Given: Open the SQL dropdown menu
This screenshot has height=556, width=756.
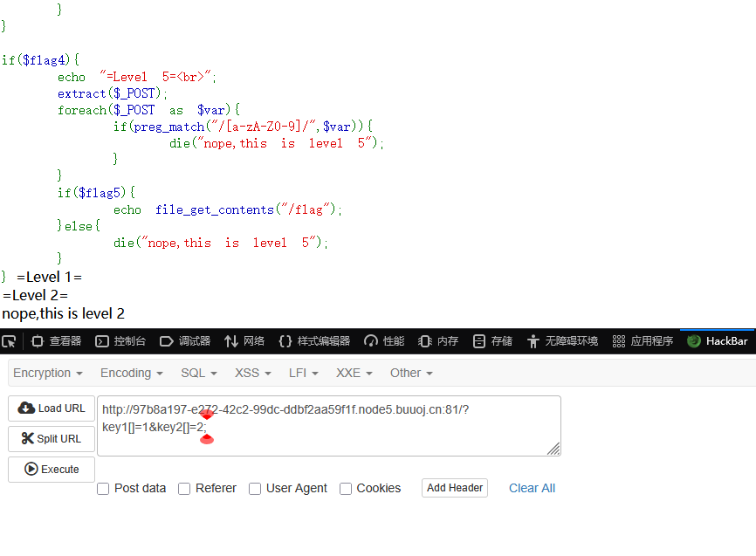Looking at the screenshot, I should tap(197, 373).
